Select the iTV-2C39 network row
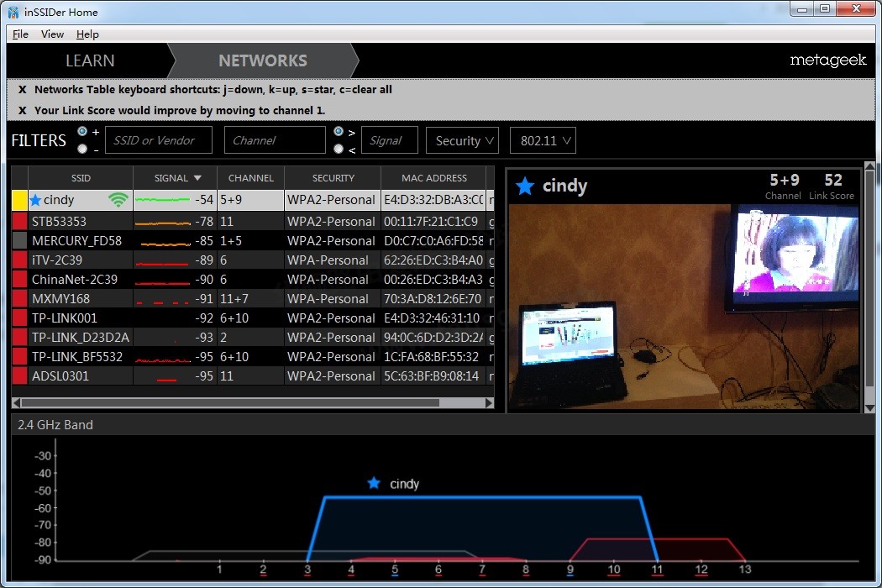The image size is (882, 588). [253, 260]
